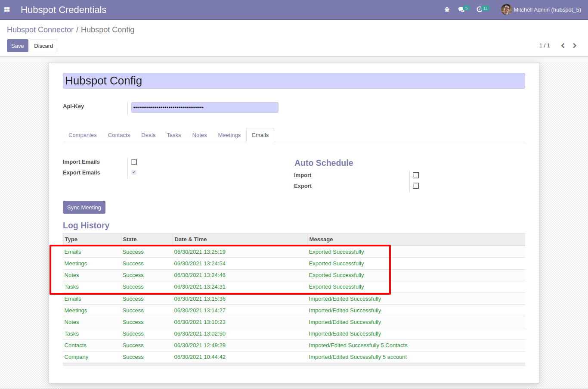Open the debug bug icon
Image resolution: width=588 pixels, height=389 pixels.
(447, 9)
